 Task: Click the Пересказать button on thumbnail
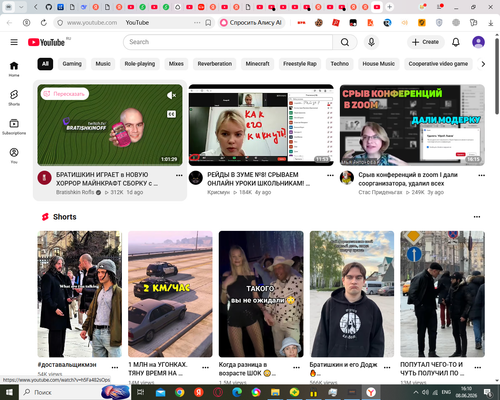(x=65, y=94)
